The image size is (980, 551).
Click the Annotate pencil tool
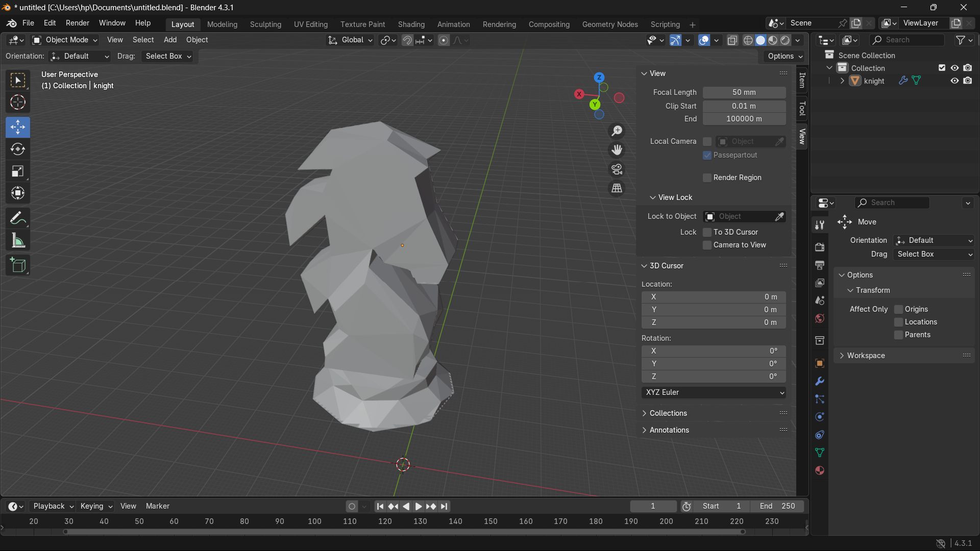click(18, 218)
